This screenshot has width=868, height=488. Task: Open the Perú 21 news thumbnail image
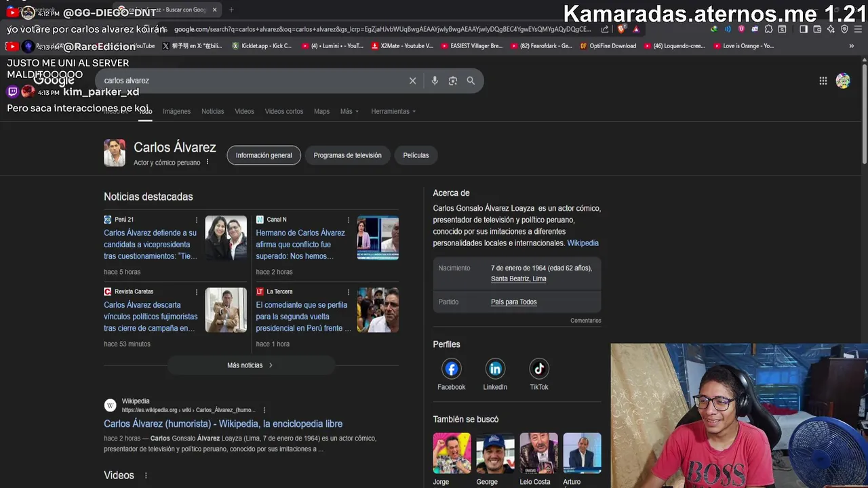point(226,238)
